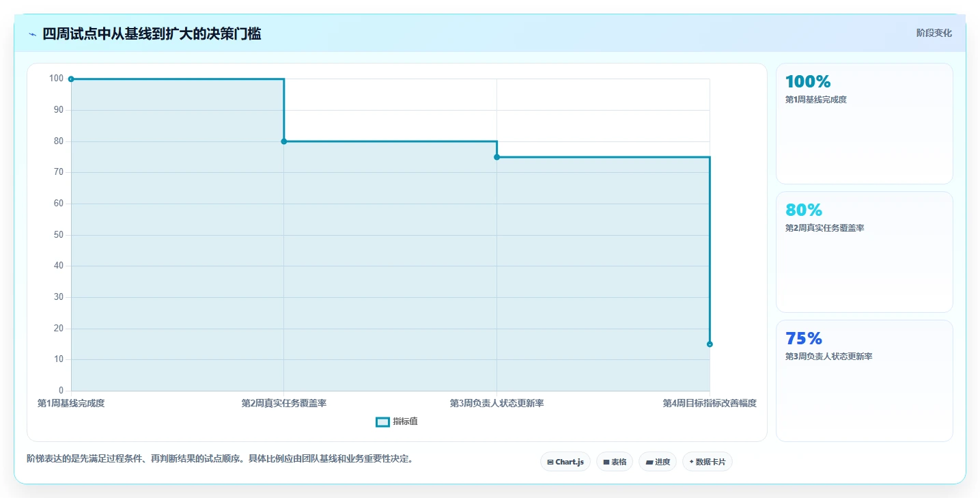Open the 75% 第3周负责人状态更新率 card

coord(864,381)
